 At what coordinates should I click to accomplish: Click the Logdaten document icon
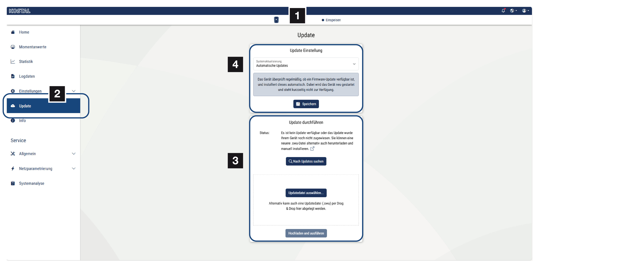coord(13,76)
